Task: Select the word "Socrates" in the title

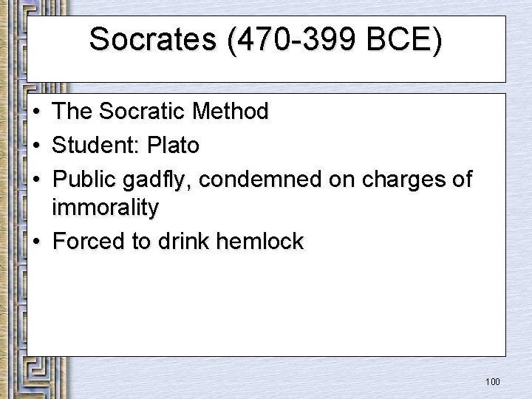Action: 153,39
